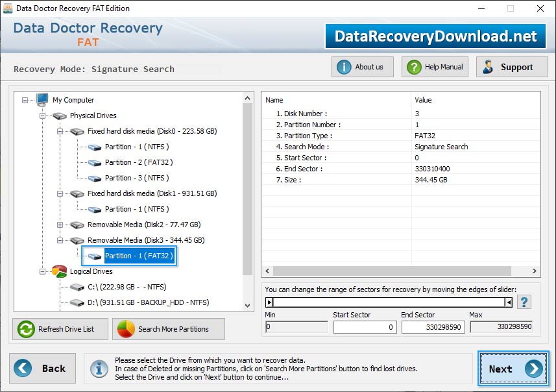Collapse the Physical Drives node
556x392 pixels.
(42, 116)
